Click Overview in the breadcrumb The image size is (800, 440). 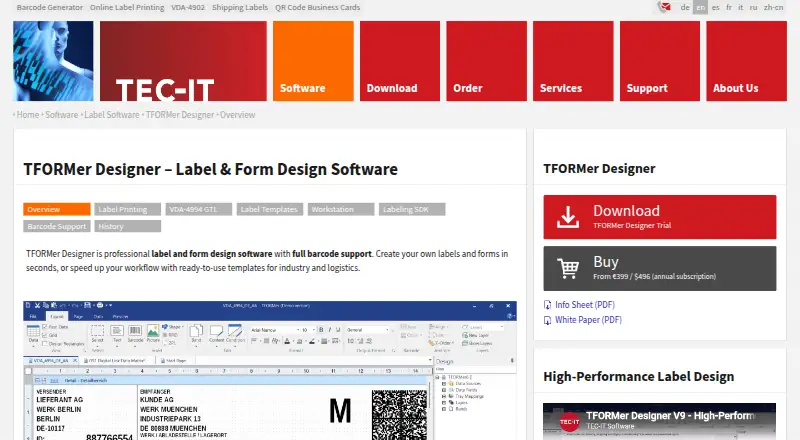point(237,115)
